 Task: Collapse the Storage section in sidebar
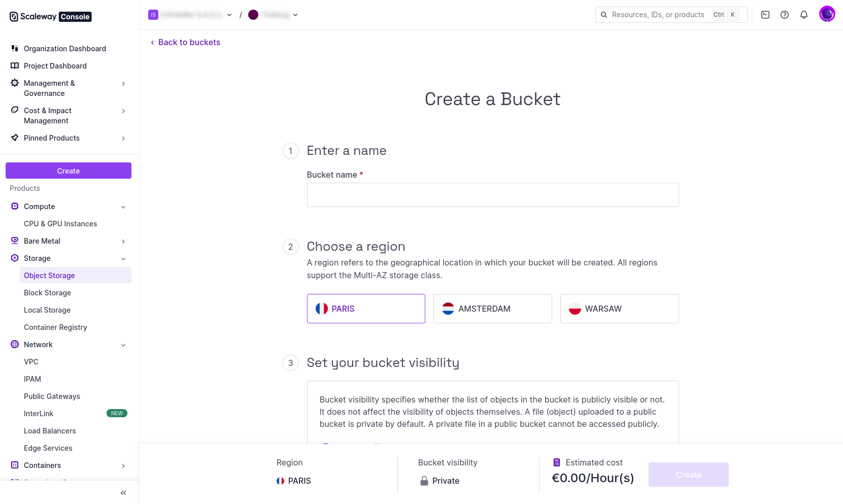[123, 258]
